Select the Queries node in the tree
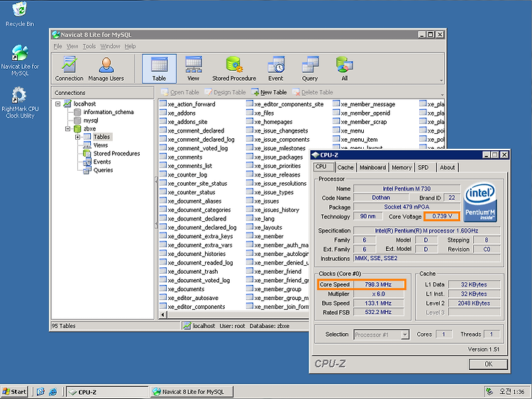 (103, 170)
